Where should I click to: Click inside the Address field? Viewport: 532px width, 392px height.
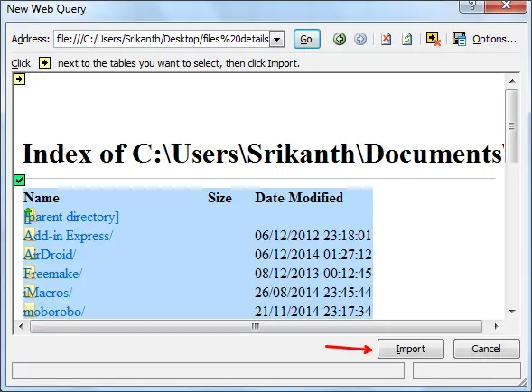(x=162, y=39)
